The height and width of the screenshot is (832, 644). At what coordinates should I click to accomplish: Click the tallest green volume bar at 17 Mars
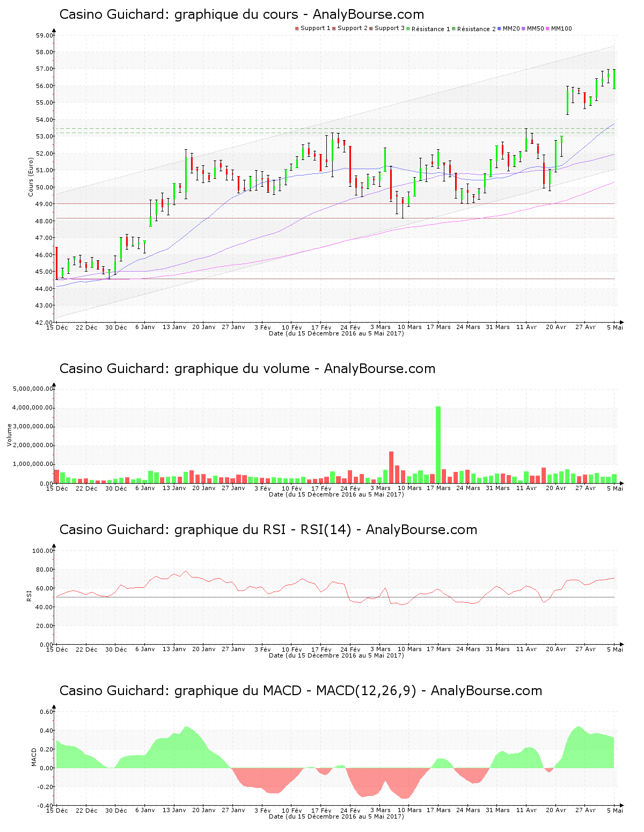(438, 444)
